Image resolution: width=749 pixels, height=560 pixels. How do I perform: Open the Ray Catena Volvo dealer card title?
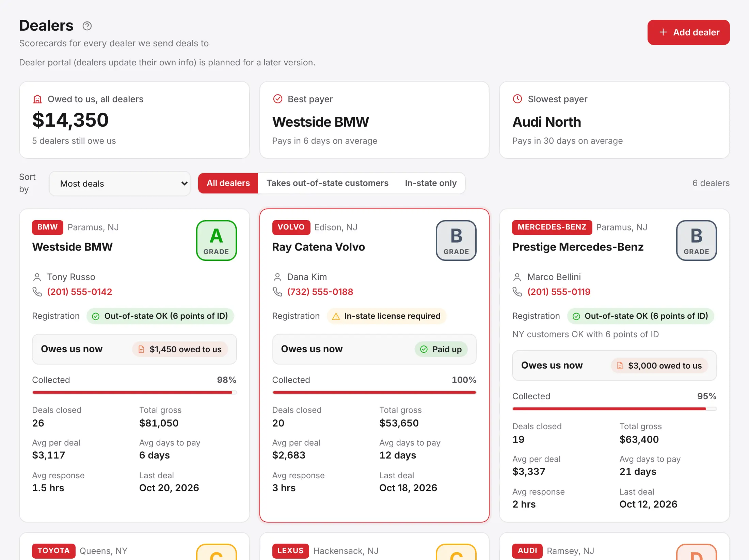pos(318,247)
